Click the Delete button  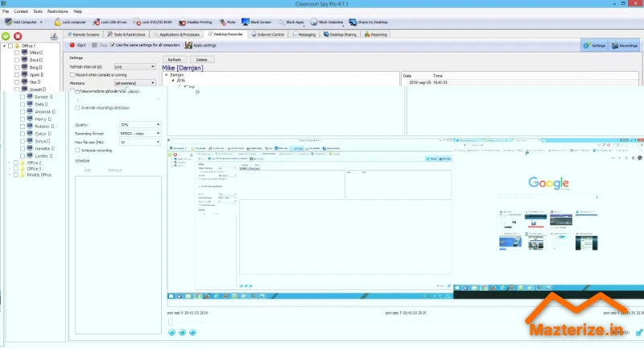click(x=201, y=60)
